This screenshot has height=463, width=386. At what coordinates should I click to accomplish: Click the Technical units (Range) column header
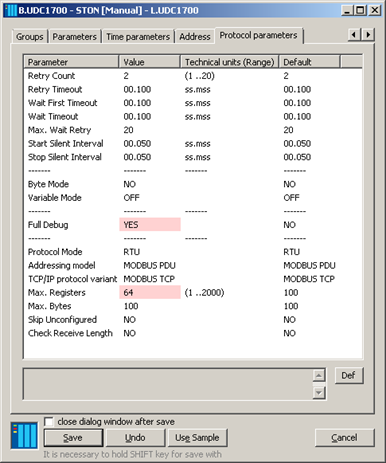(230, 62)
